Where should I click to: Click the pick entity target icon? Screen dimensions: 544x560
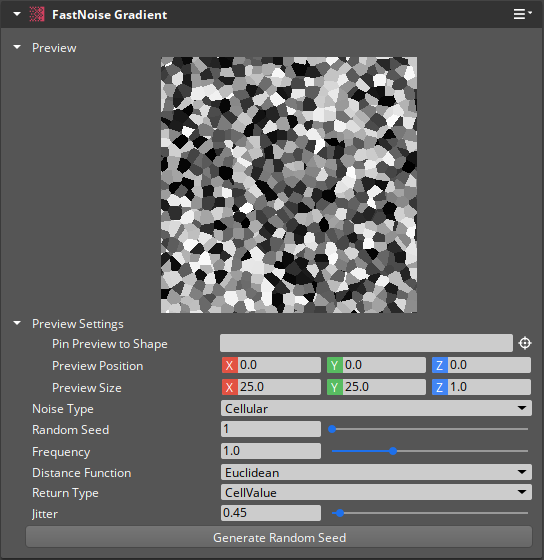click(525, 343)
